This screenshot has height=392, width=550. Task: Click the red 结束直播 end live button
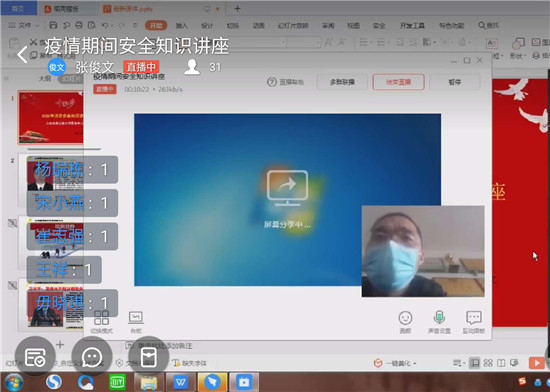point(398,82)
